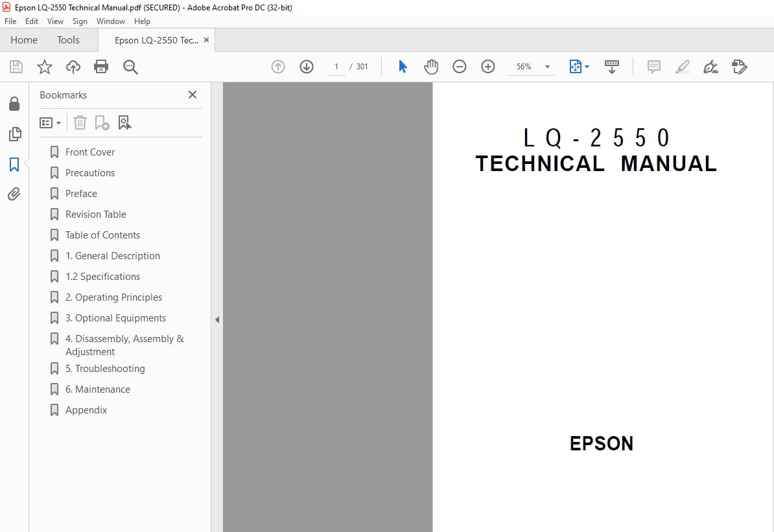Select the Fill & Sign tool
Viewport: 774px width, 532px height.
click(739, 66)
